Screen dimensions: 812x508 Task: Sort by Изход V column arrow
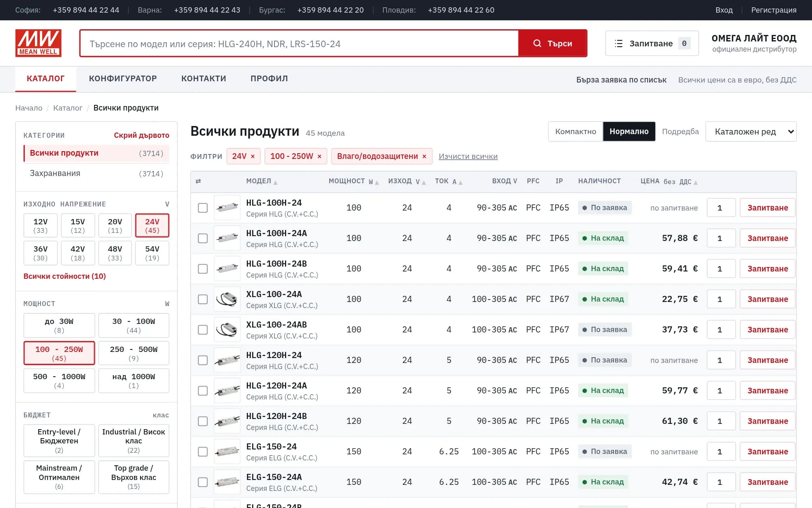click(424, 182)
